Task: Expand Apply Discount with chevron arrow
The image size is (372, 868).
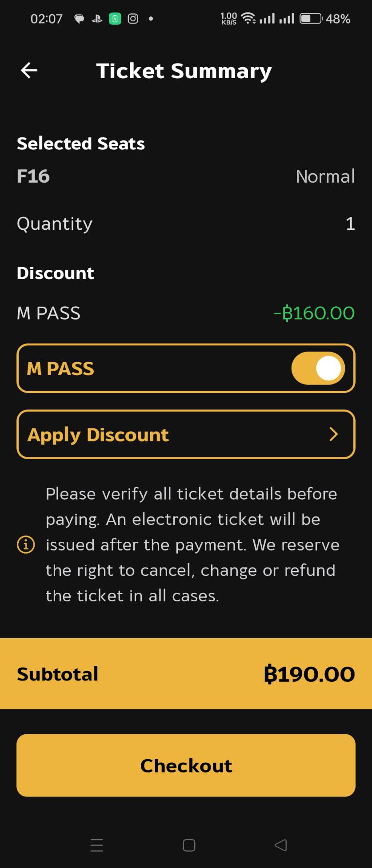Action: tap(333, 434)
